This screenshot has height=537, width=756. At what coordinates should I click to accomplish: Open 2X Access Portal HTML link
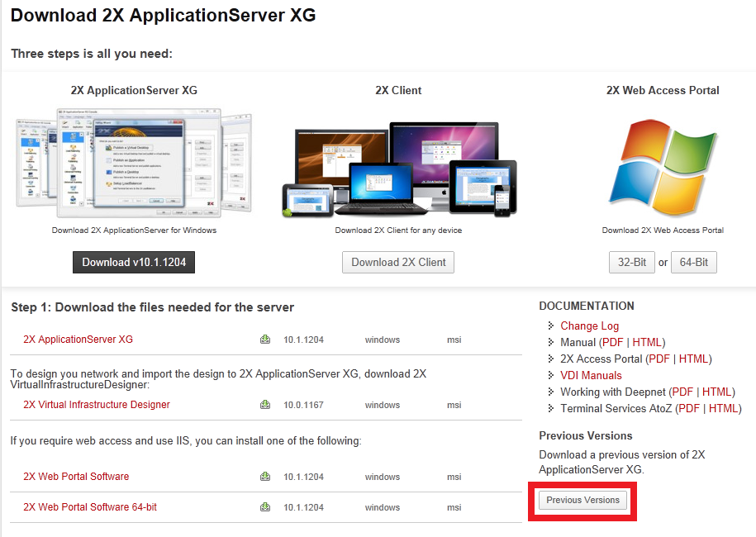693,359
